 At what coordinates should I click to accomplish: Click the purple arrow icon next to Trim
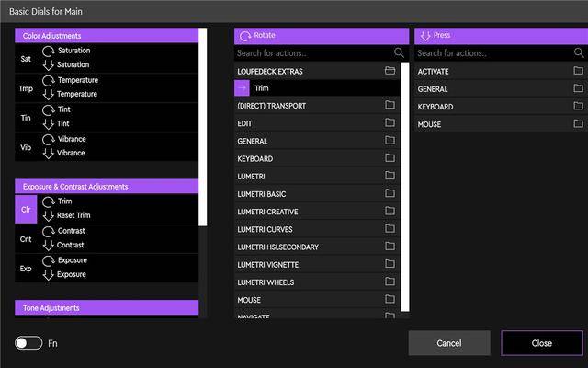point(242,88)
